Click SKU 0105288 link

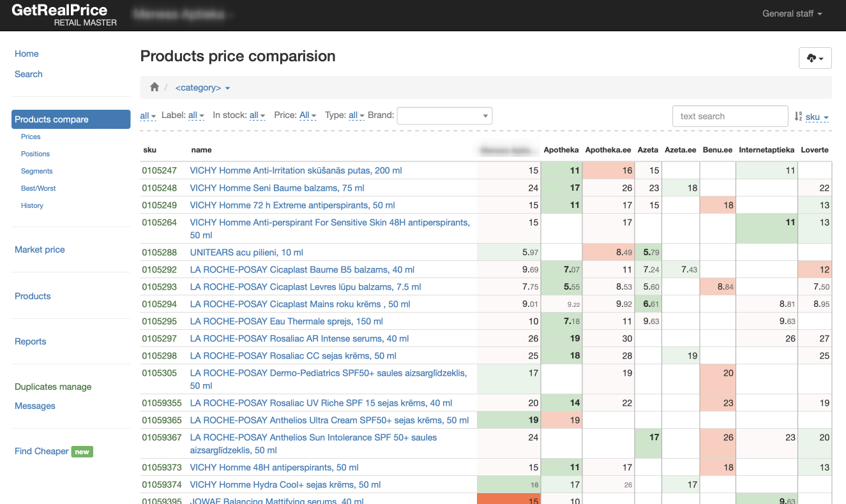(x=159, y=253)
